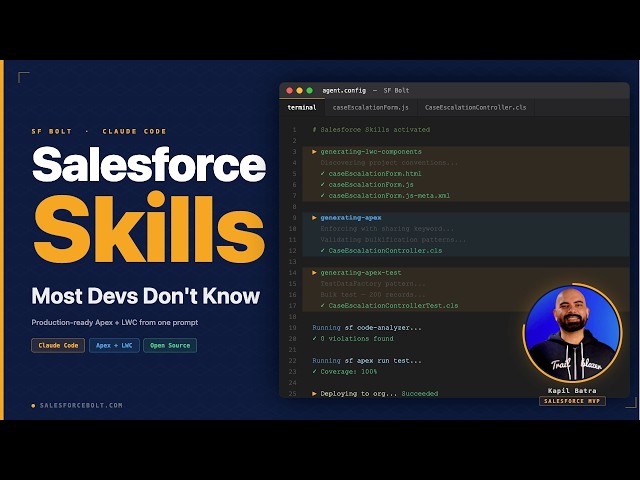Collapse the generating-apex-test step arrow
Viewport: 640px width, 480px height.
coord(314,273)
